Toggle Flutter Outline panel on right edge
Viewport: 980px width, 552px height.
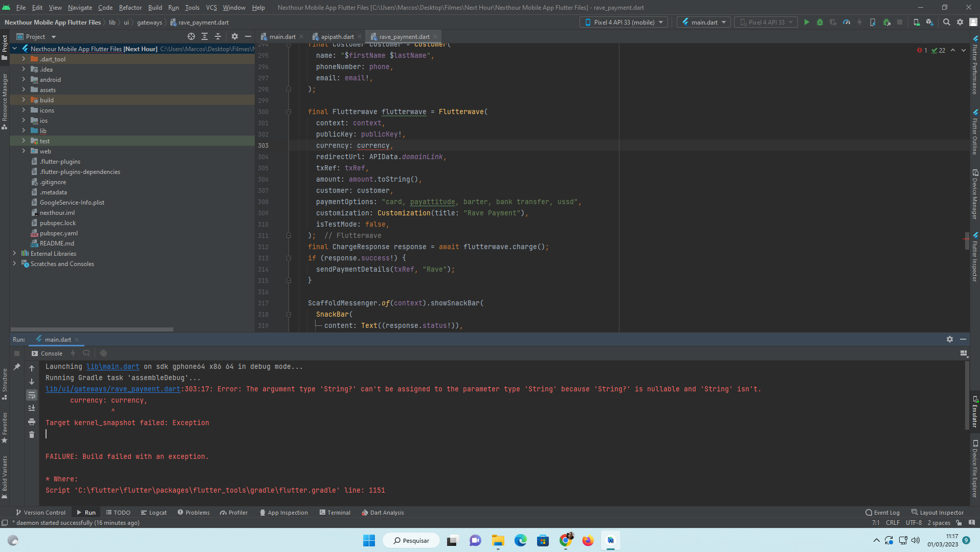point(975,132)
